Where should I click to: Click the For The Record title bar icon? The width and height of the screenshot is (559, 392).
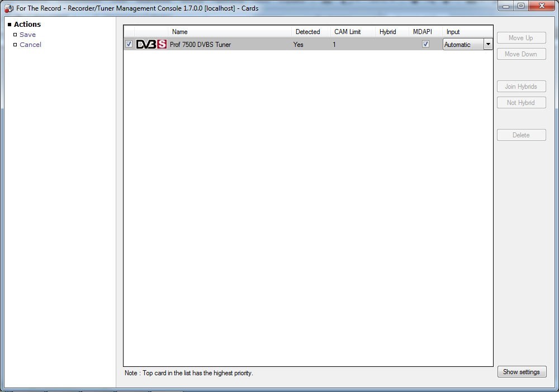tap(9, 8)
